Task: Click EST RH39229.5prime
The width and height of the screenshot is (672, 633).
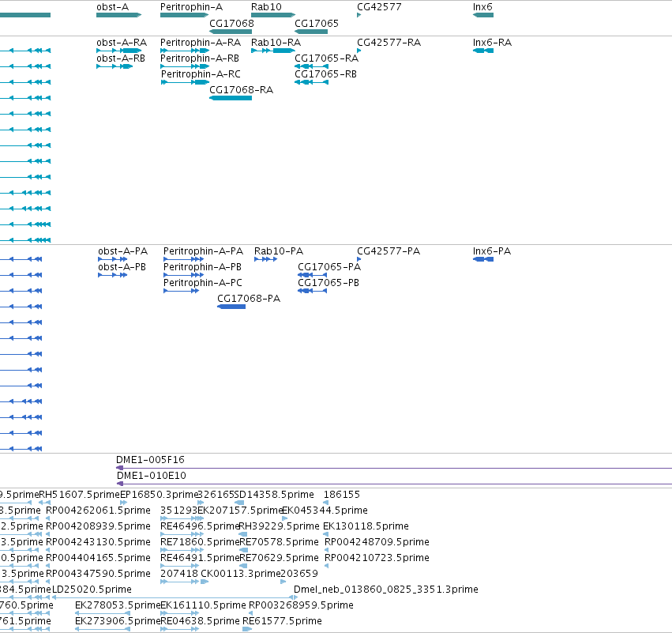Action: pyautogui.click(x=279, y=526)
